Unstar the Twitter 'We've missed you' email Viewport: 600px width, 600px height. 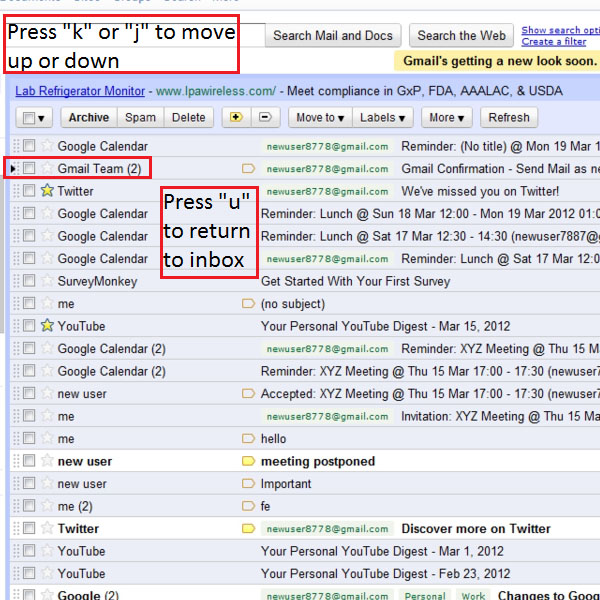coord(47,190)
